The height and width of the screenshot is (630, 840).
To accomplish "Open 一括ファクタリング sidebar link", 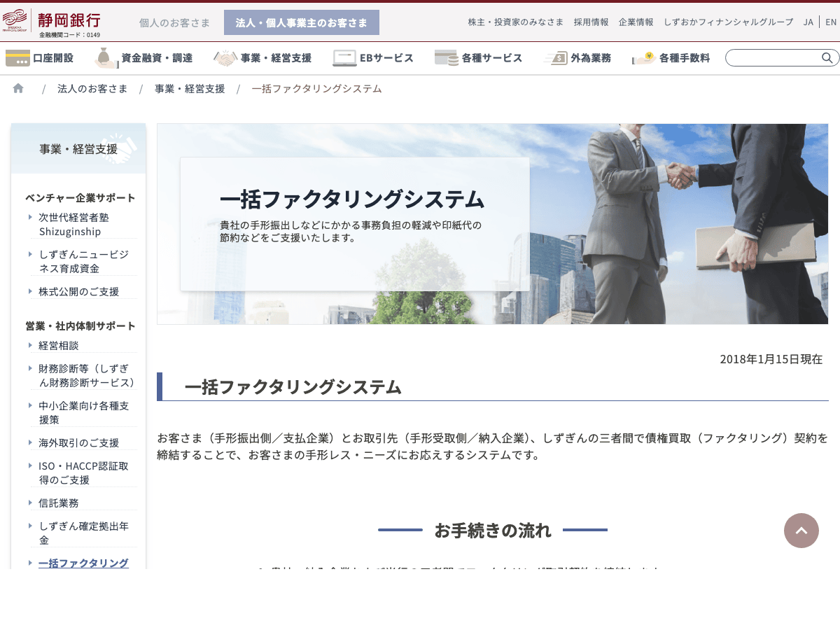I will point(83,563).
